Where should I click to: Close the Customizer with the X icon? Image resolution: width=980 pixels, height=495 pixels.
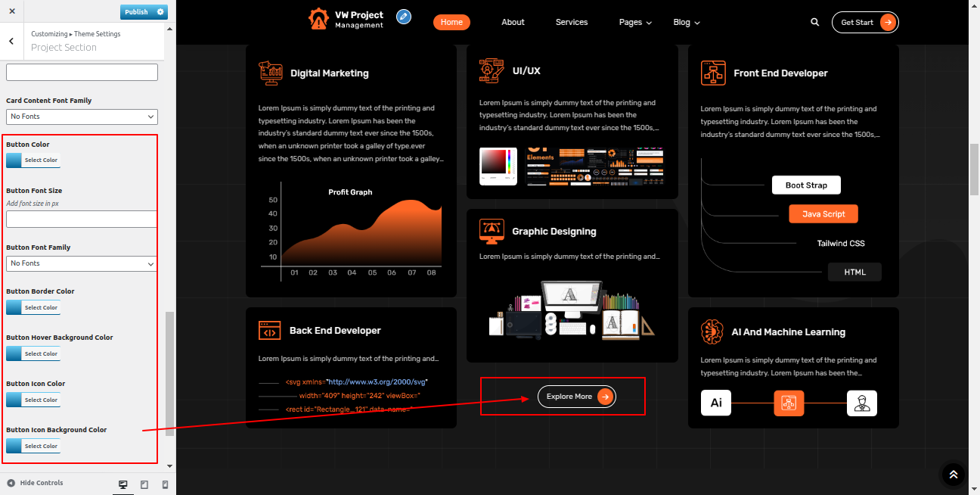12,12
